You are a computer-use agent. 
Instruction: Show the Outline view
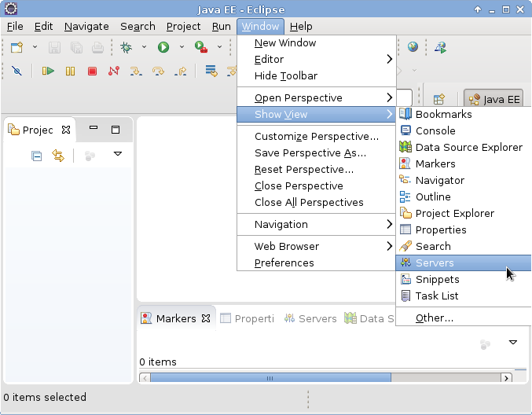pos(464,196)
